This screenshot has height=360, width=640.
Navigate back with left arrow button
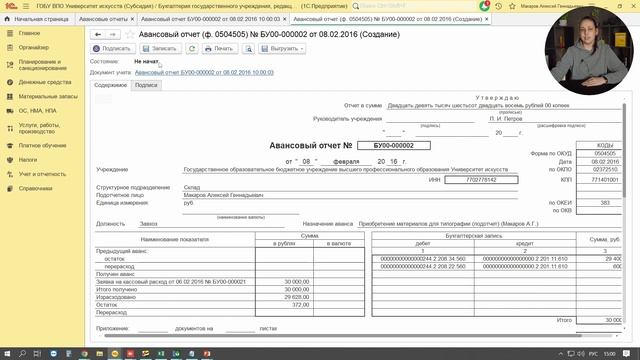tap(98, 35)
